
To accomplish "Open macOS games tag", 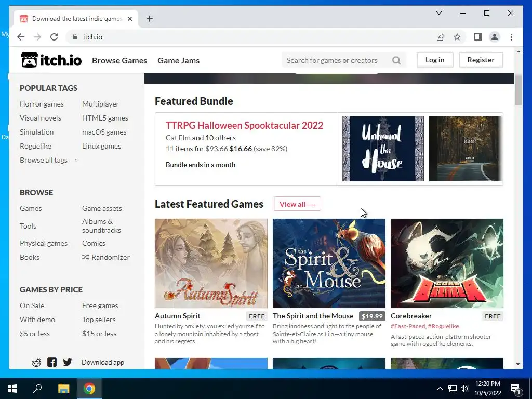I will (x=104, y=132).
